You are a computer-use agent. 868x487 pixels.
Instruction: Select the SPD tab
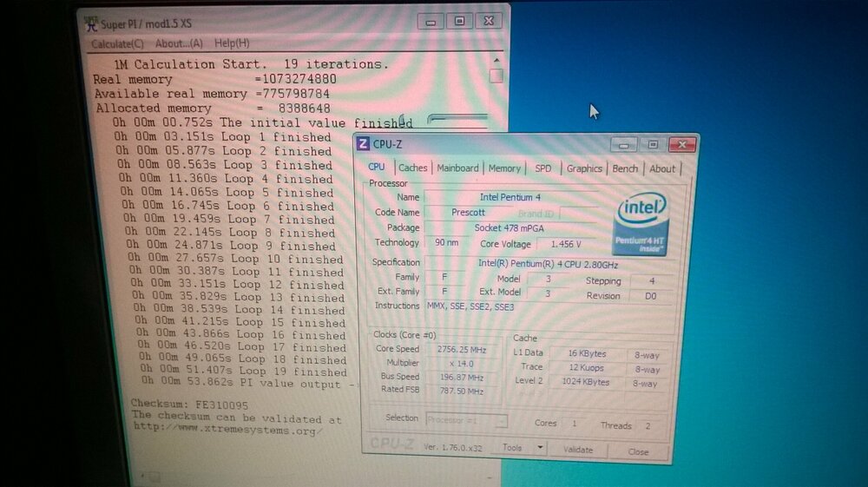542,168
